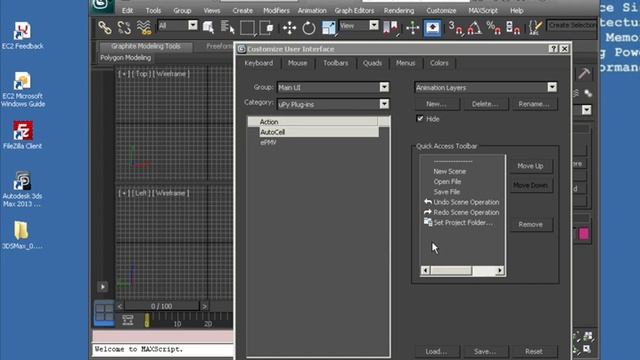Click Edit Named Selection Sets icon
Viewport: 640px width, 360px height.
535,28
